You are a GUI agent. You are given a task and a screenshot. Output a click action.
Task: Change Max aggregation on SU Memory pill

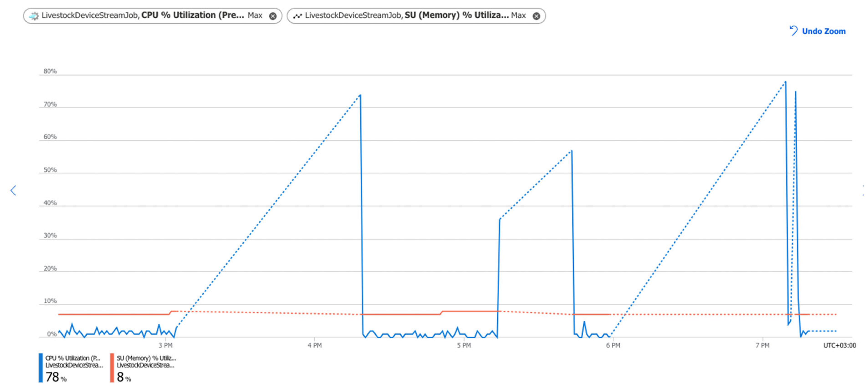tap(518, 15)
